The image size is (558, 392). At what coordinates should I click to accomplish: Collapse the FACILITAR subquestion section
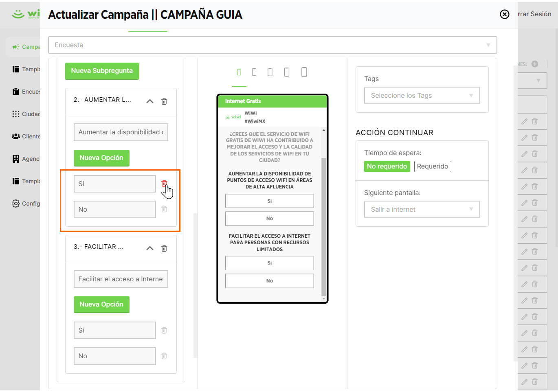150,248
